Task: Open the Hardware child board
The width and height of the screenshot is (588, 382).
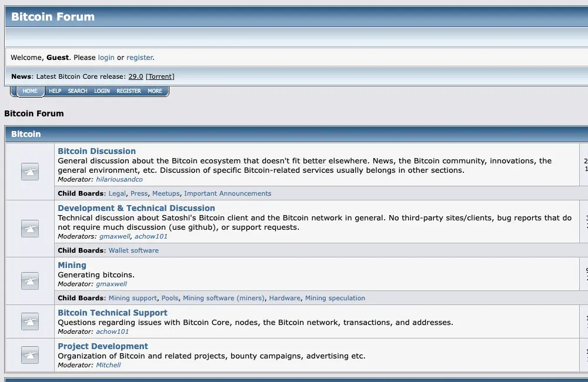Action: [285, 298]
